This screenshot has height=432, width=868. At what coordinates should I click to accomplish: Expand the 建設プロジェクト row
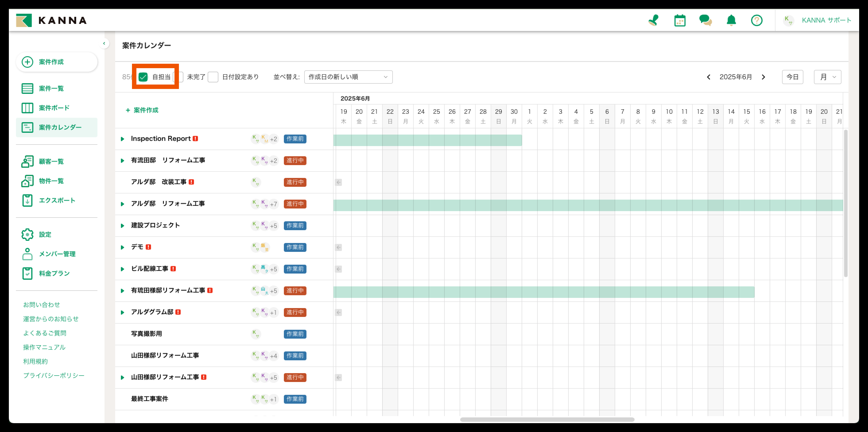click(123, 226)
